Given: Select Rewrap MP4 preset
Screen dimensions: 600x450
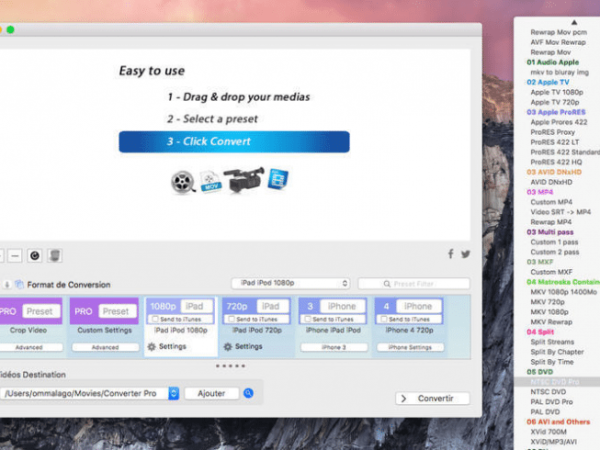Looking at the screenshot, I should [x=551, y=222].
